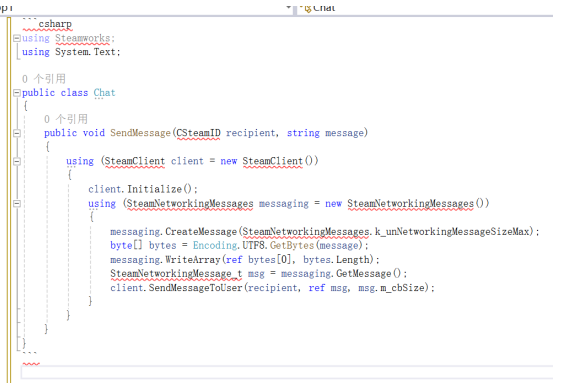Click the GetMessage method call
562x383 pixels.
364,274
